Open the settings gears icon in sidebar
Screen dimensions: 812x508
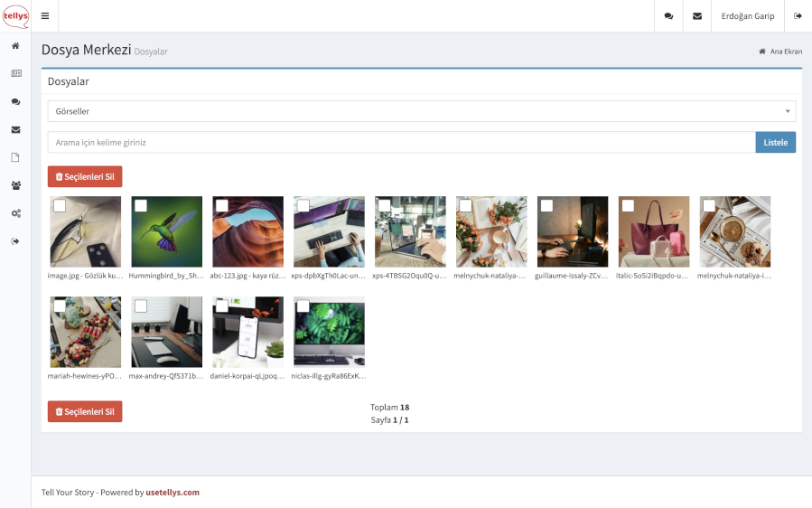tap(15, 213)
